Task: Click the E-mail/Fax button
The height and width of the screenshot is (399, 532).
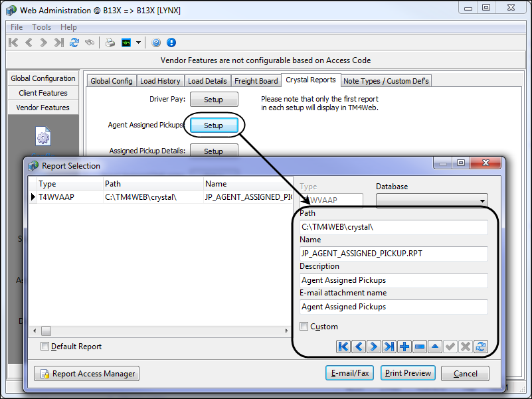Action: click(349, 373)
